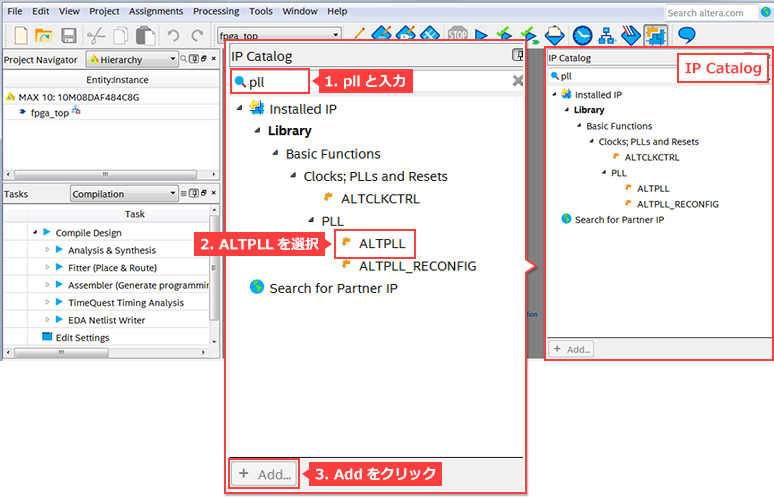Expand the Analysis & Synthesis task
The width and height of the screenshot is (774, 498).
pyautogui.click(x=47, y=250)
